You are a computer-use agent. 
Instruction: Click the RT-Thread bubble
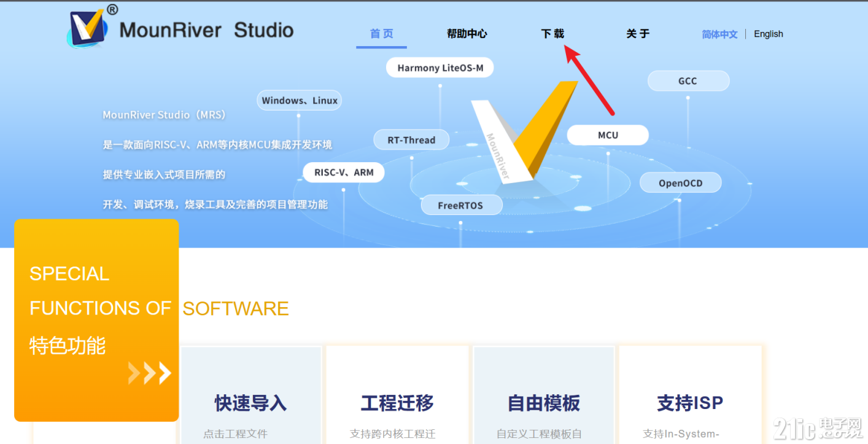point(411,140)
